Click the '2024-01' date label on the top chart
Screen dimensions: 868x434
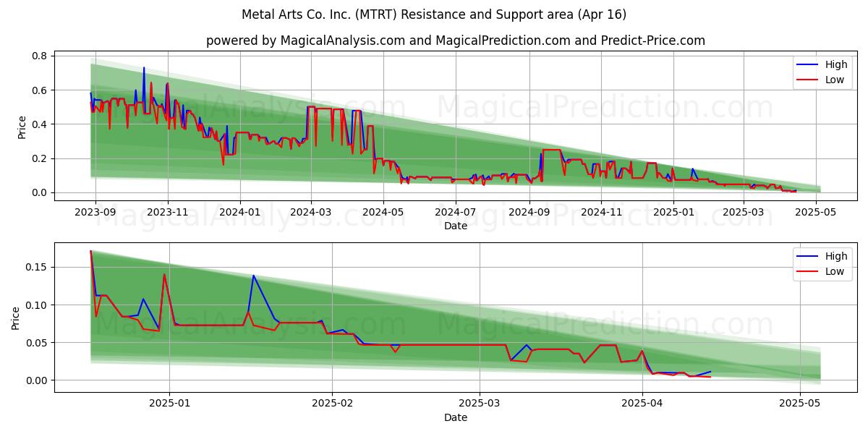(x=239, y=212)
